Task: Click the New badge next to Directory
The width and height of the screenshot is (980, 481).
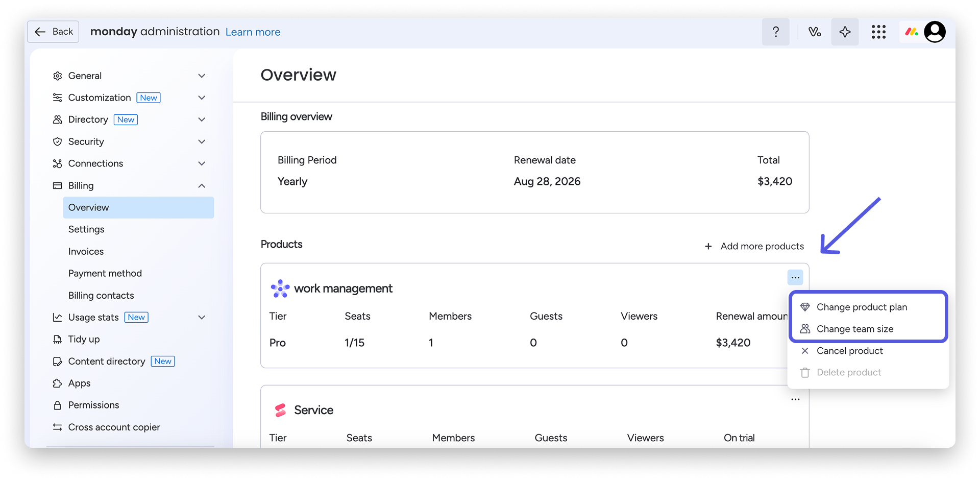Action: pos(126,119)
